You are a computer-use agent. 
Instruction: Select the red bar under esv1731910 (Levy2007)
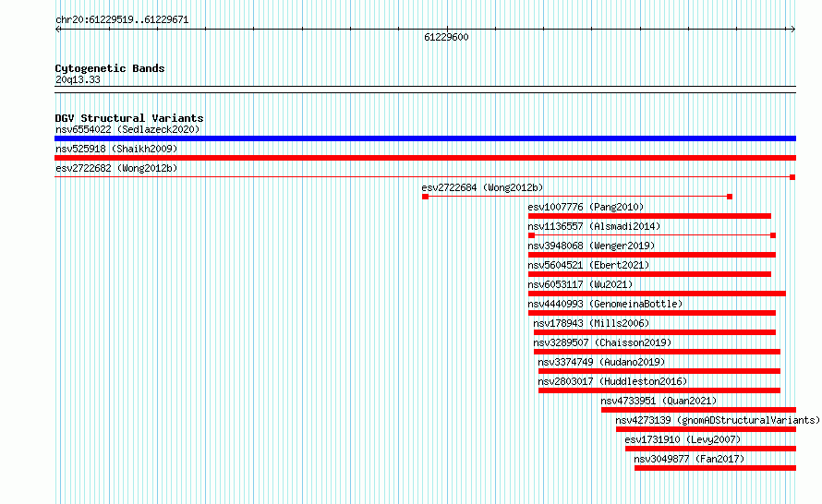pos(710,449)
